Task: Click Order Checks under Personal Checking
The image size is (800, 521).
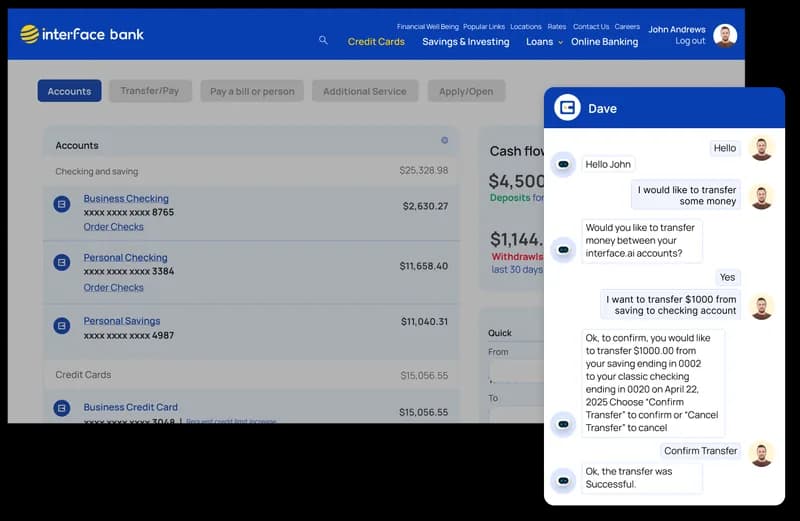Action: [x=113, y=287]
